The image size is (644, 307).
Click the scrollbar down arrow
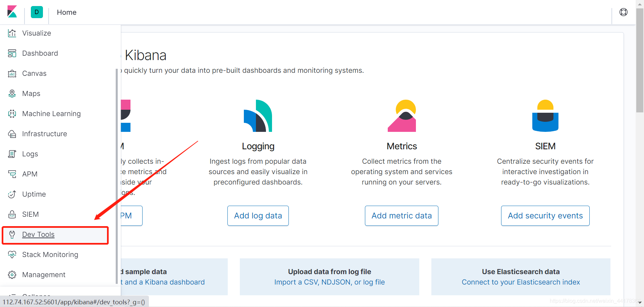[640, 303]
